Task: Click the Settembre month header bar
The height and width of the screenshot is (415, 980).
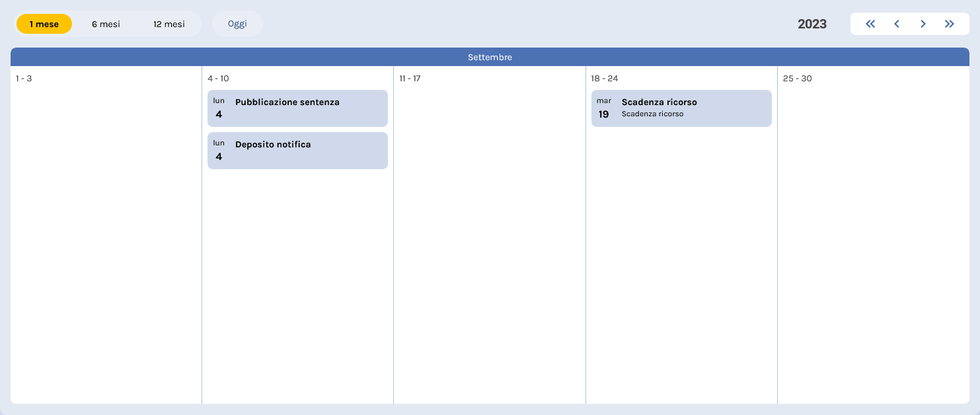Action: [490, 57]
